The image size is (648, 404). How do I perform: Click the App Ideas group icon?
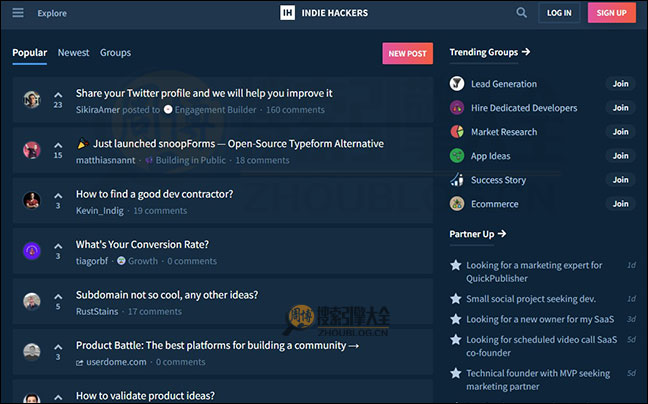[x=457, y=156]
